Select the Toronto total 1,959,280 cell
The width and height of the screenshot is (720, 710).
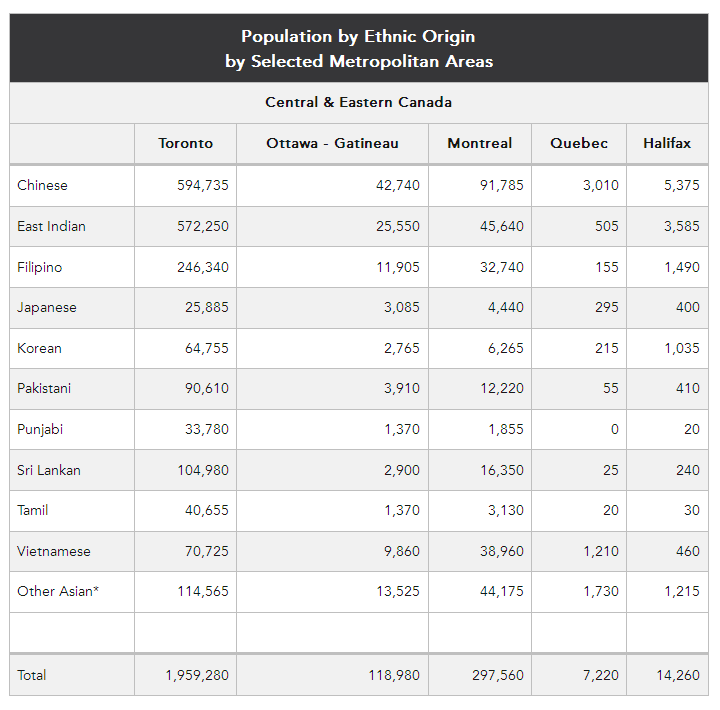point(197,675)
